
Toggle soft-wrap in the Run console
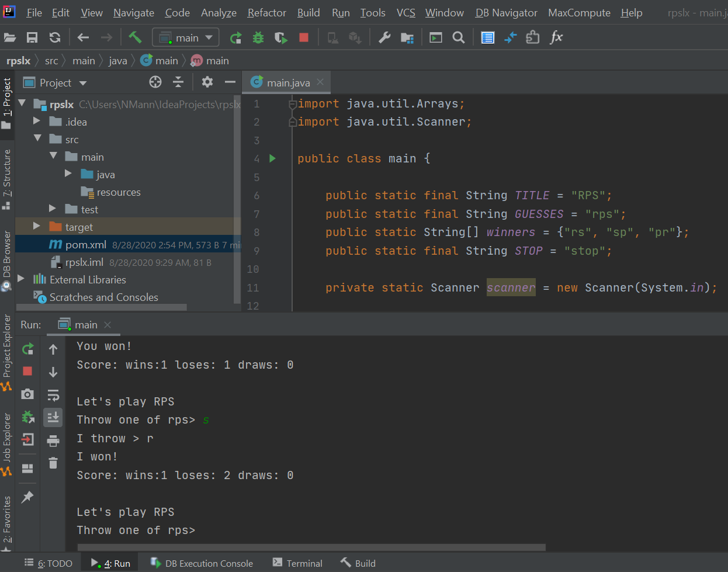tap(53, 394)
